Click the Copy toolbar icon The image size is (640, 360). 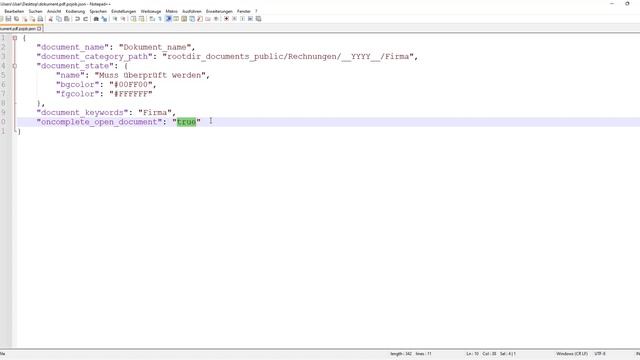coord(59,19)
